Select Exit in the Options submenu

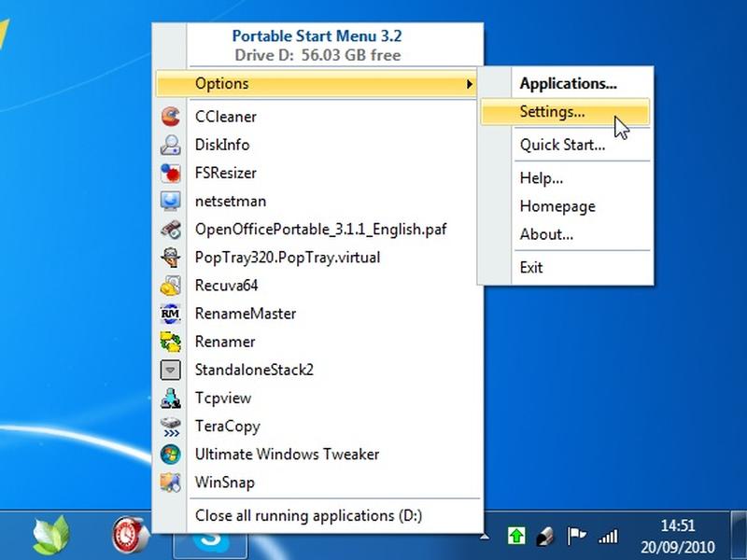tap(531, 267)
